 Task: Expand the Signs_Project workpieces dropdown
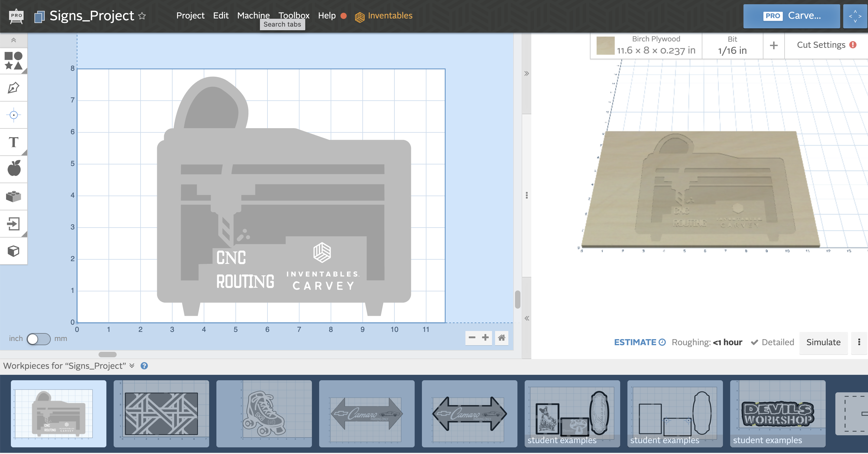131,366
